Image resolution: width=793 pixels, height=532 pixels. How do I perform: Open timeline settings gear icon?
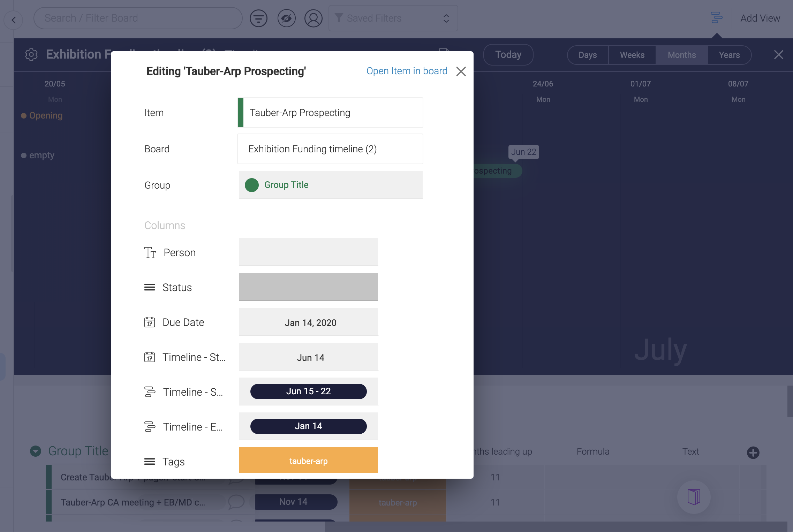point(31,54)
